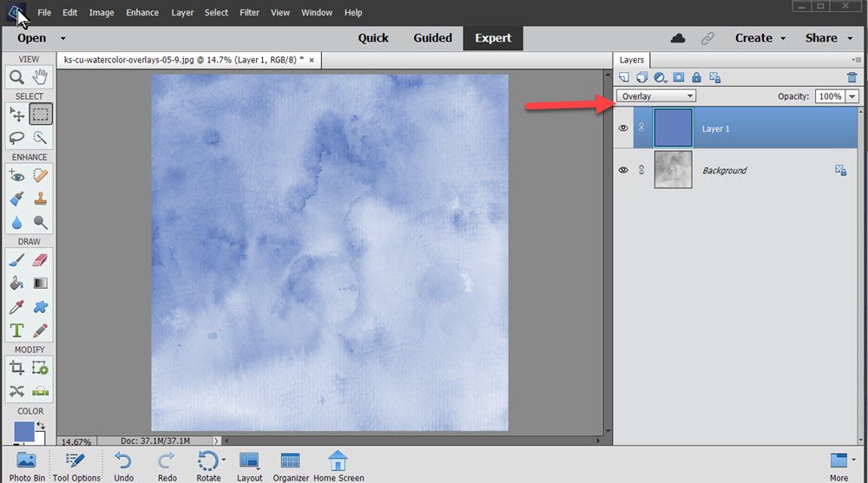Select the Recompose tool

pyautogui.click(x=41, y=368)
